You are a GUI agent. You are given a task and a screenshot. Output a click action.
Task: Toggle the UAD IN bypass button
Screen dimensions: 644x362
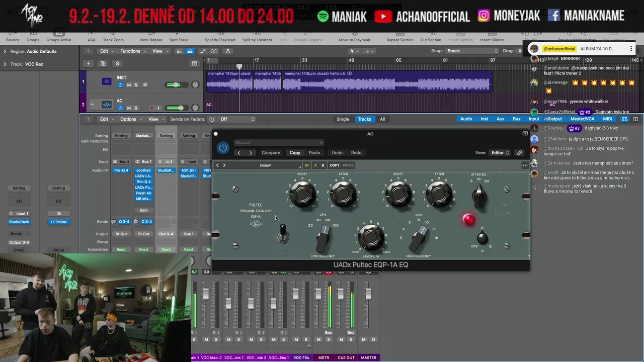coord(306,165)
